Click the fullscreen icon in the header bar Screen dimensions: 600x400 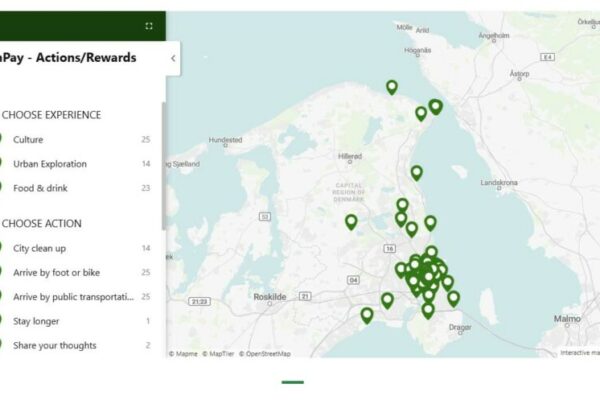149,26
